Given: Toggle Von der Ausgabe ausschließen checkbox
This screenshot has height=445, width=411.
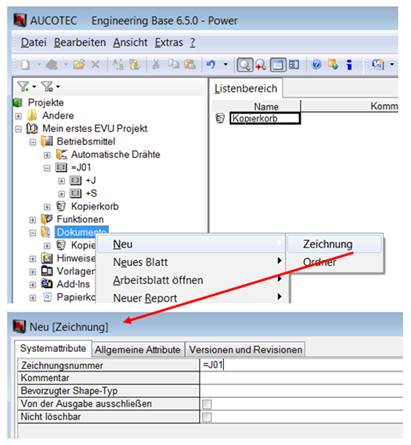Looking at the screenshot, I should (207, 404).
